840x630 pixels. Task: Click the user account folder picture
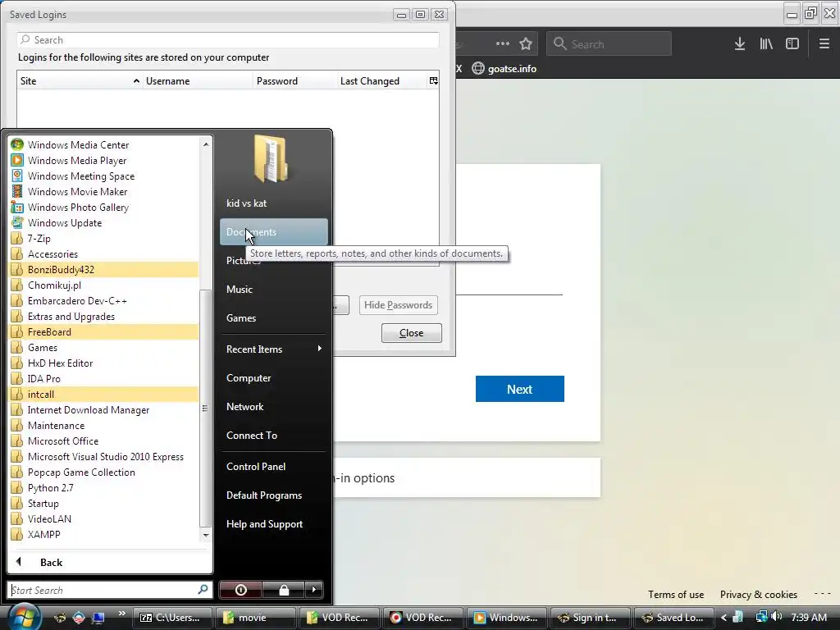pyautogui.click(x=272, y=158)
